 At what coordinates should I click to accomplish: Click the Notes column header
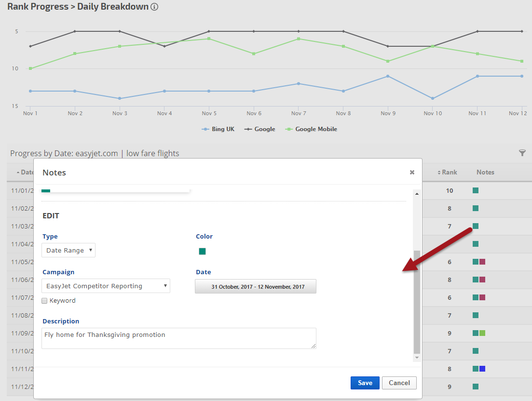coord(485,172)
